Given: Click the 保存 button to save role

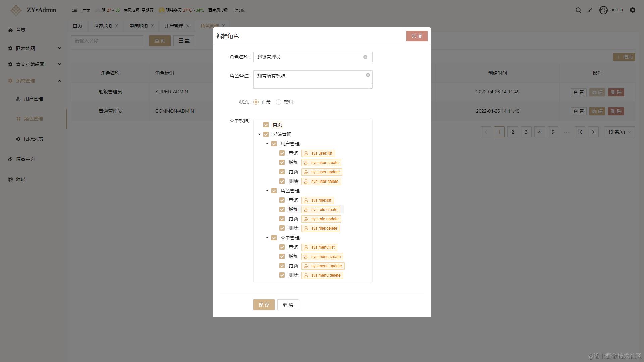Looking at the screenshot, I should click(x=264, y=305).
